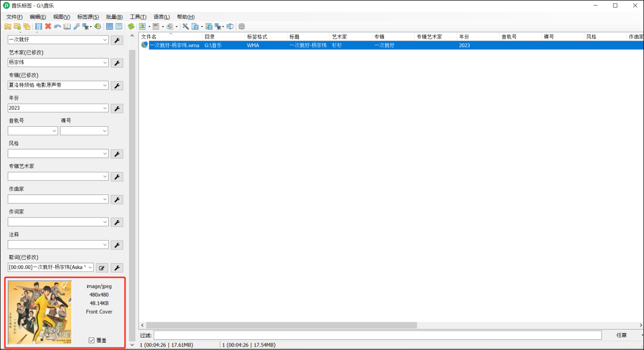This screenshot has height=350, width=644.
Task: Open the 年份 year combo box dropdown
Action: click(x=105, y=108)
